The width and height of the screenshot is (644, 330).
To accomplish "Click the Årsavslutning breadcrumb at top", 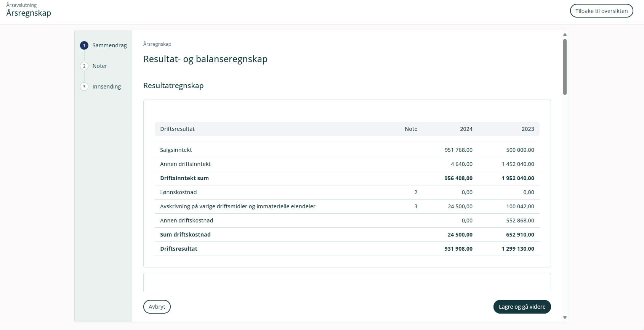I will (x=22, y=5).
